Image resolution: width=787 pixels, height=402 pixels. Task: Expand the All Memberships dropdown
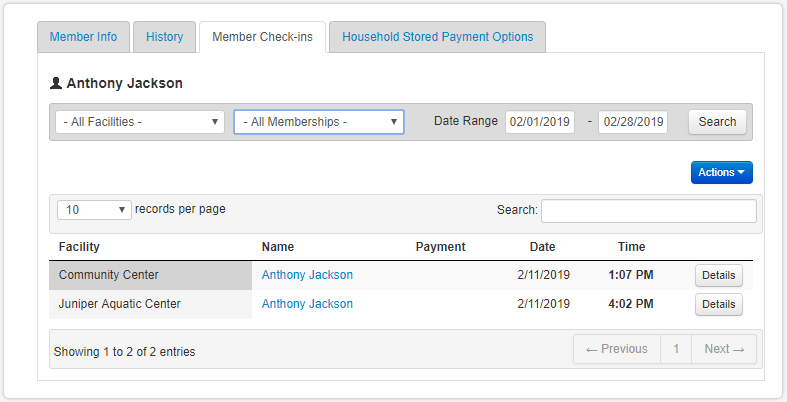[318, 122]
